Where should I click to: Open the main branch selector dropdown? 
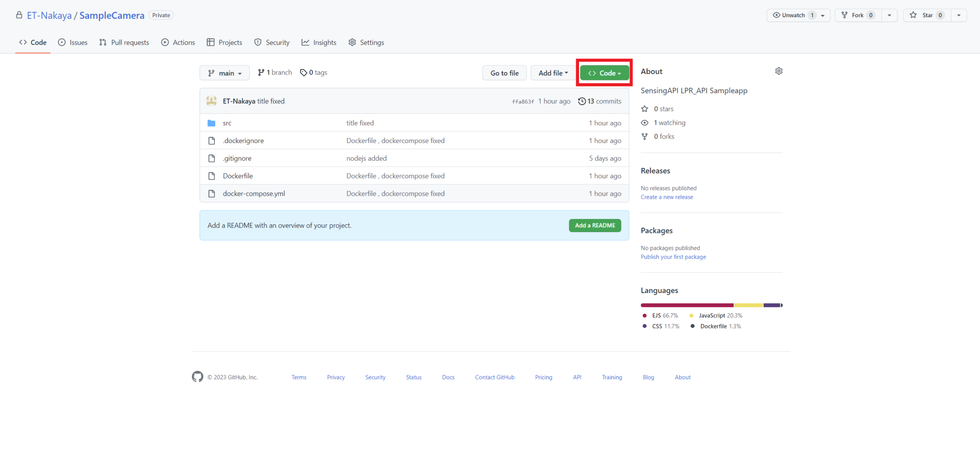(x=224, y=73)
